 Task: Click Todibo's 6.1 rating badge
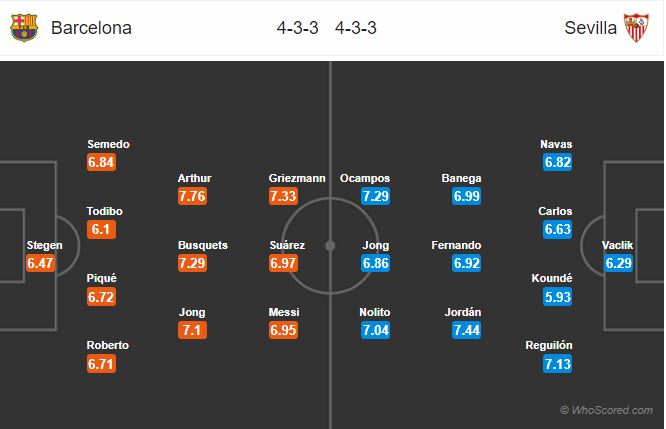pos(100,229)
